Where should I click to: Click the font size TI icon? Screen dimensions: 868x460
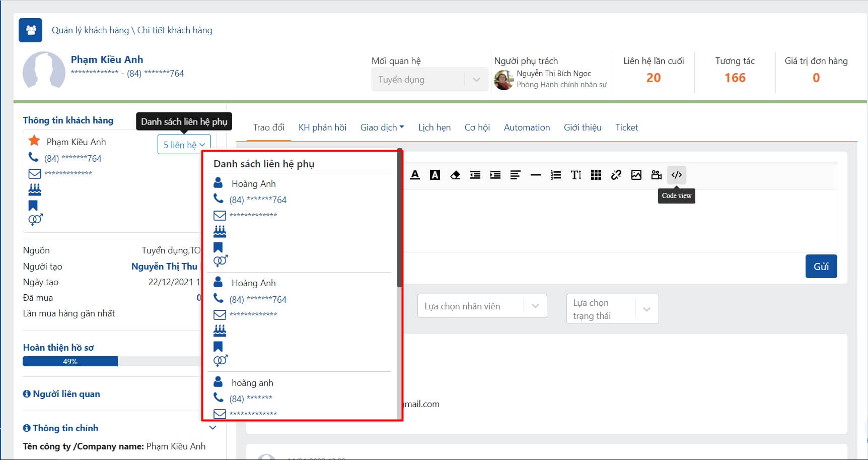576,175
